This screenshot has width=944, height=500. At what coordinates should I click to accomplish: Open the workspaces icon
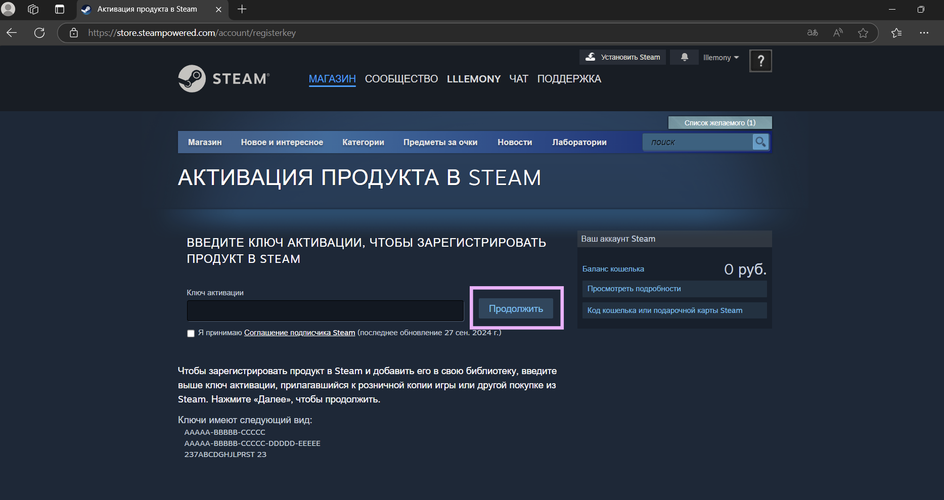click(x=33, y=9)
